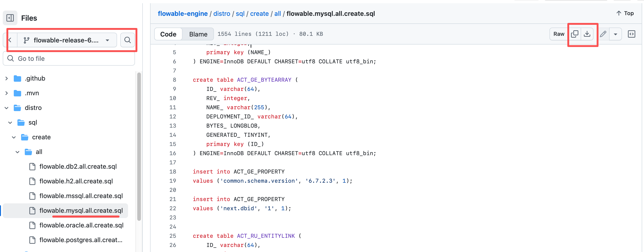Click the Top scroll link
The height and width of the screenshot is (252, 644).
[x=625, y=13]
